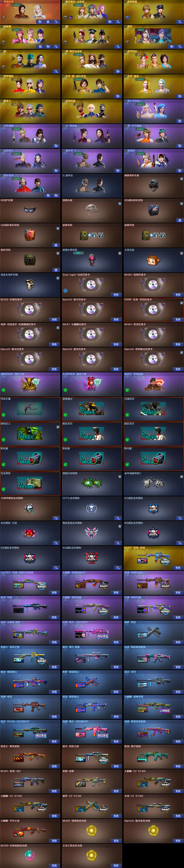Equip the M4A1-雷神-拼搏 weapon
This screenshot has width=184, height=868.
(x=178, y=567)
